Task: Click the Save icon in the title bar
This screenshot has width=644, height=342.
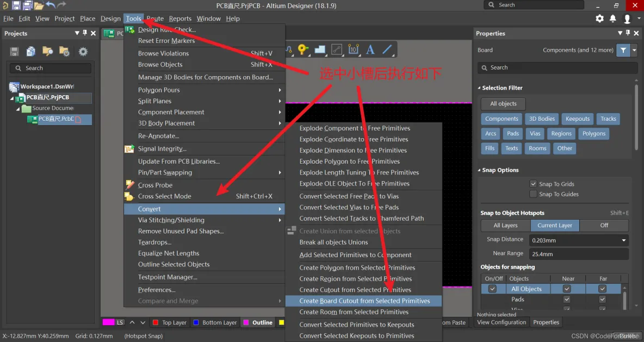Action: pyautogui.click(x=16, y=5)
